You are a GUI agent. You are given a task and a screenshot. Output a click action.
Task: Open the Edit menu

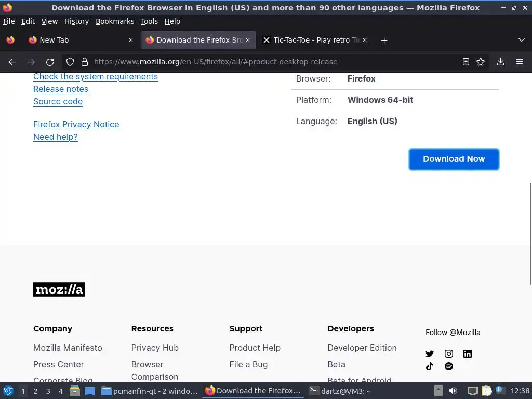coord(28,21)
